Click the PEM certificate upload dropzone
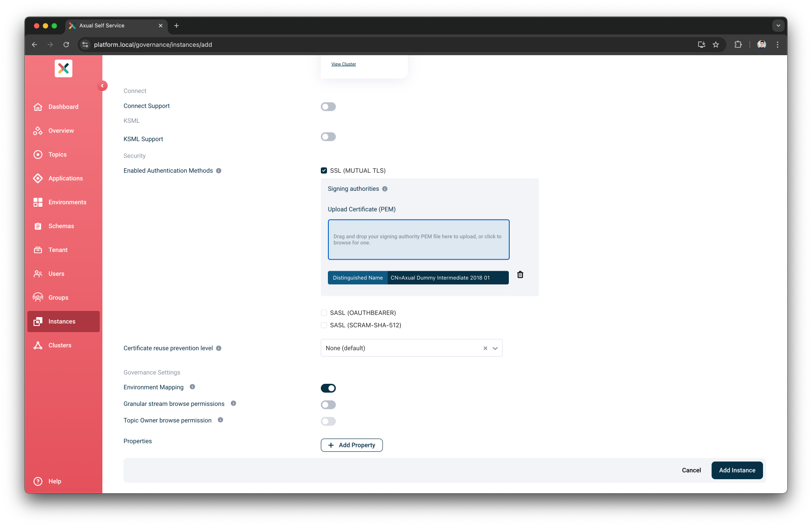812x526 pixels. 418,239
